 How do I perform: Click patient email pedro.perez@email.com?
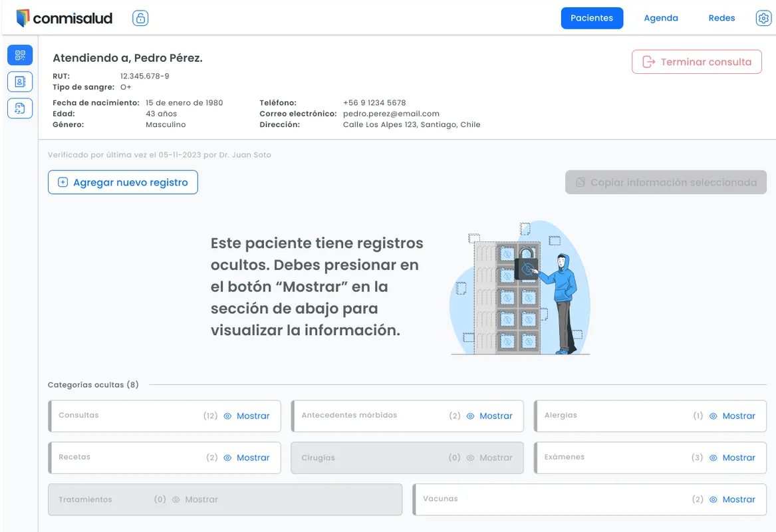pos(391,114)
